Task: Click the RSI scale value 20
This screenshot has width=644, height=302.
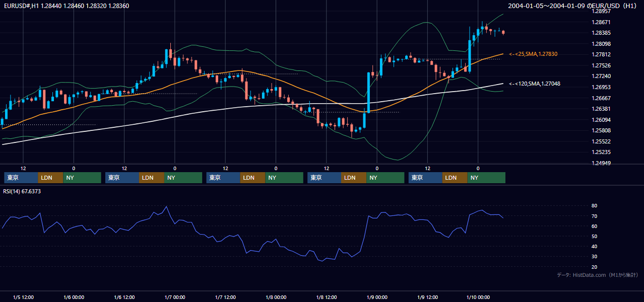Action: pos(594,267)
